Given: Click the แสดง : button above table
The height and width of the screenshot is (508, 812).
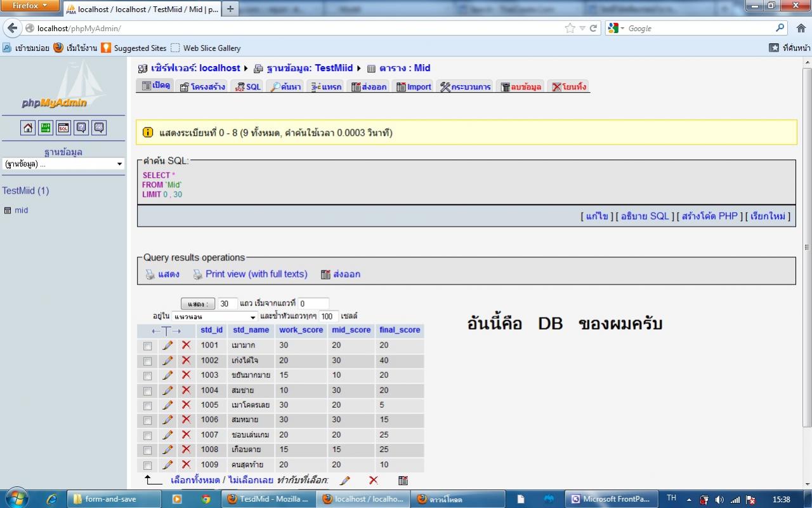Looking at the screenshot, I should [198, 304].
